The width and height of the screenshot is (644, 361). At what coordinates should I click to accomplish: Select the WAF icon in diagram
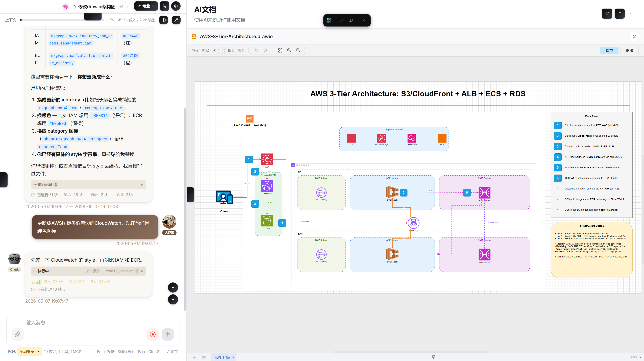[x=267, y=159]
